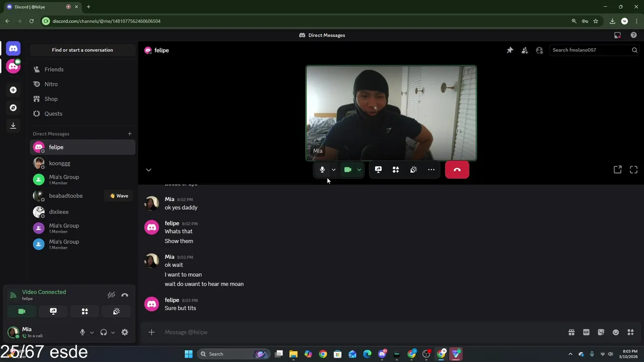Screen dimensions: 644x362
Task: Mute microphone in user panel
Action: [83, 332]
